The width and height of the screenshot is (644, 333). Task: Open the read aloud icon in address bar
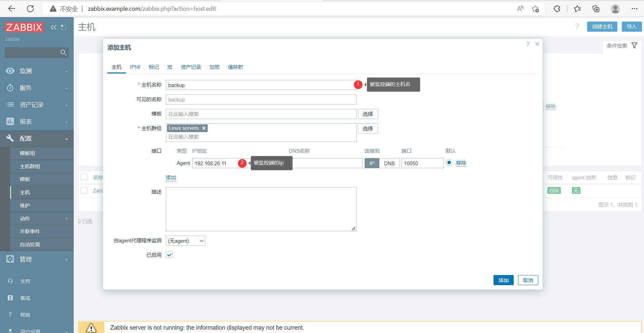point(520,9)
